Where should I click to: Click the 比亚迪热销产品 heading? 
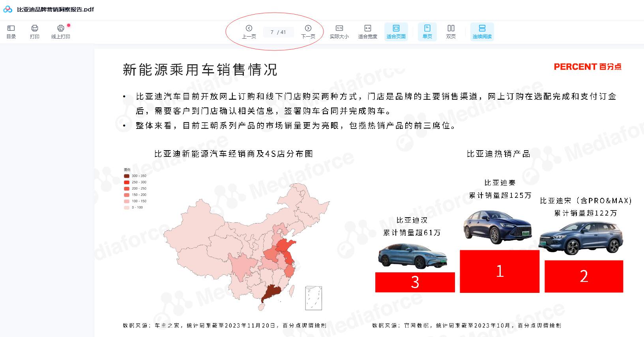click(x=498, y=154)
